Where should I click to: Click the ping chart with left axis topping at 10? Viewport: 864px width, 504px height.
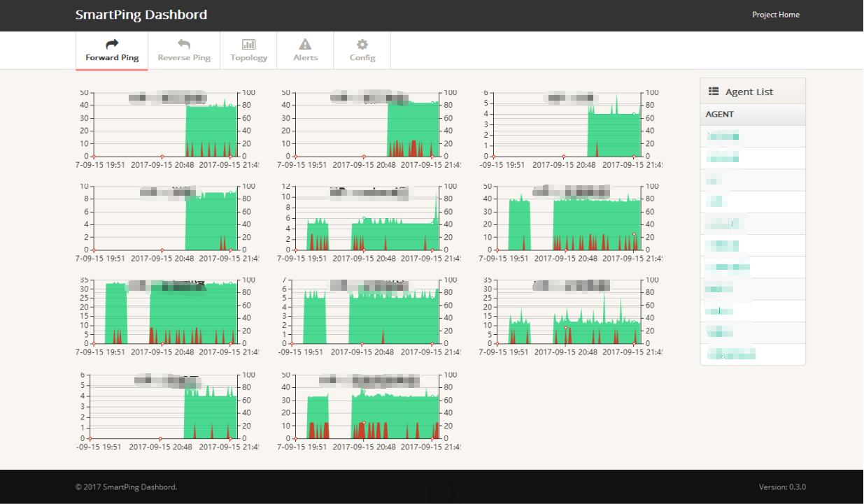coord(168,223)
